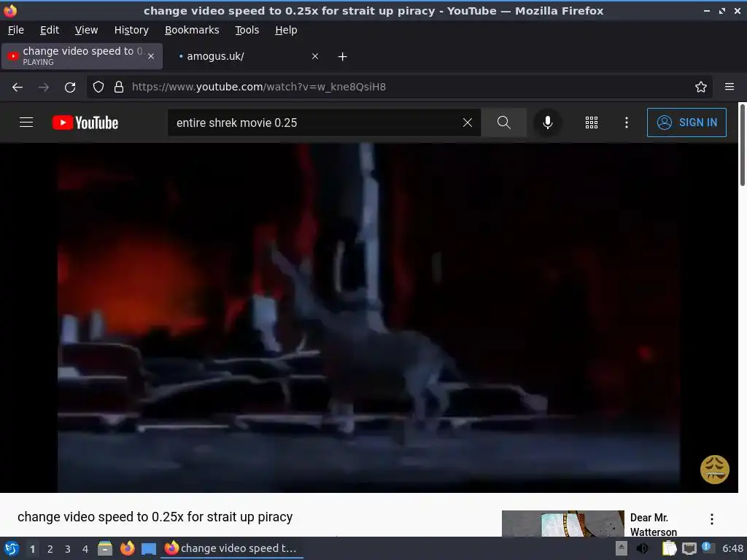Open the tracking protection shield
Image resolution: width=747 pixels, height=560 pixels.
98,87
